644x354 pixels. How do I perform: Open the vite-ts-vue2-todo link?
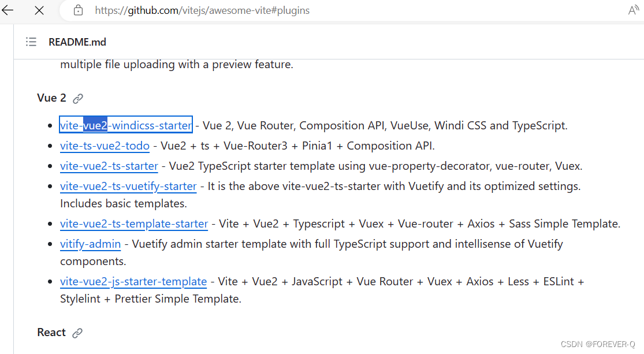coord(105,146)
